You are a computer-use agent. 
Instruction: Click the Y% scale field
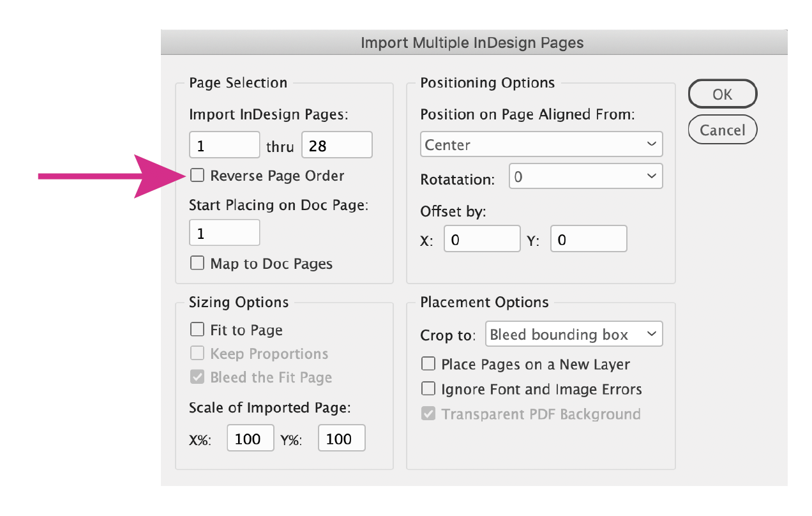tap(342, 438)
